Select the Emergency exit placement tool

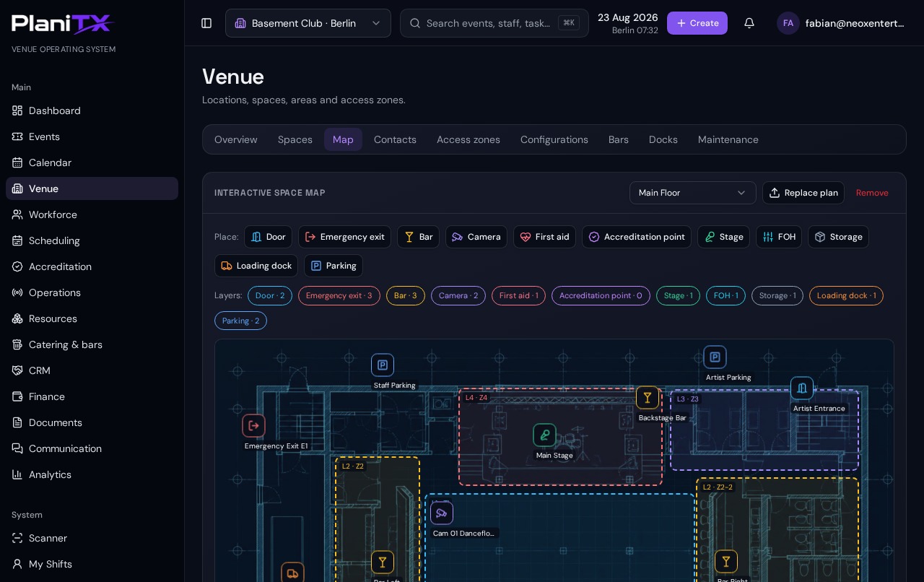[x=344, y=237]
